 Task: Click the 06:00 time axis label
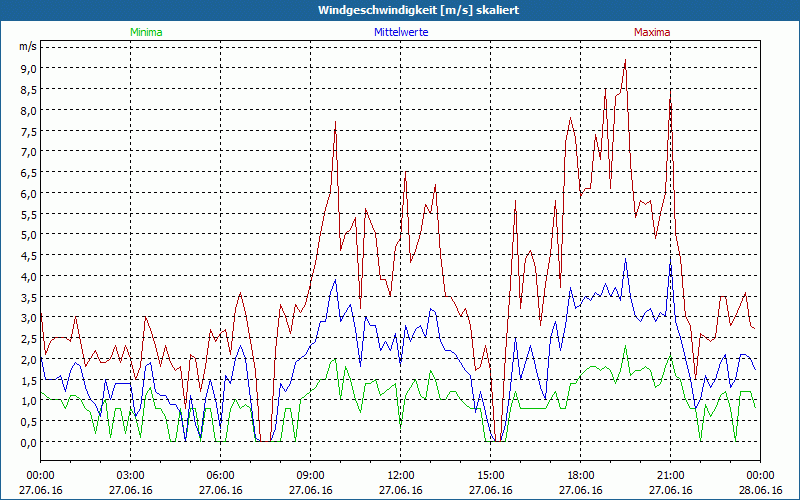pos(220,476)
